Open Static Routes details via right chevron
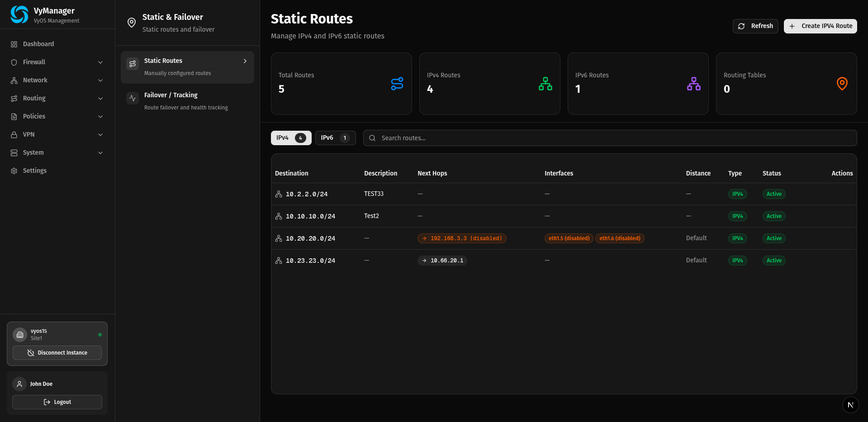This screenshot has width=868, height=422. coord(245,61)
